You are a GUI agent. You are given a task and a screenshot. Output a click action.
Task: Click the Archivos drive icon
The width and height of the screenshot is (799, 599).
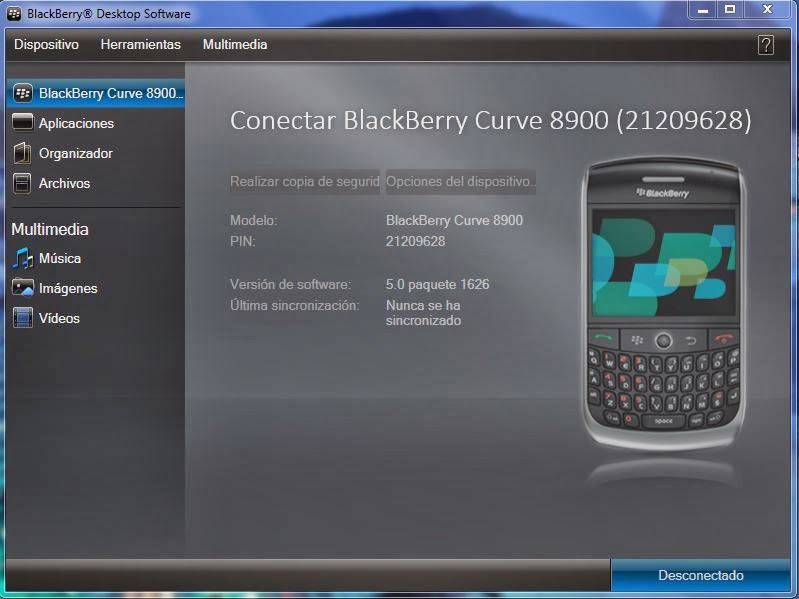click(x=22, y=183)
